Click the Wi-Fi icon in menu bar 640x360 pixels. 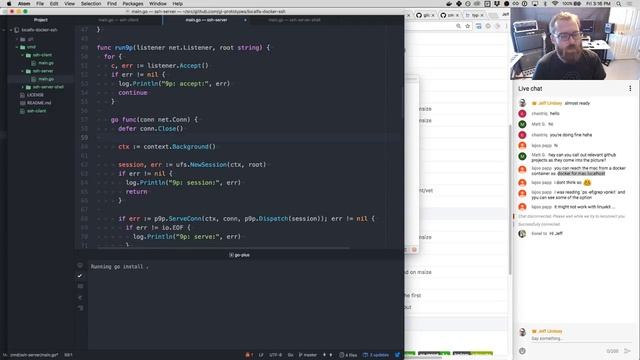[x=555, y=3]
